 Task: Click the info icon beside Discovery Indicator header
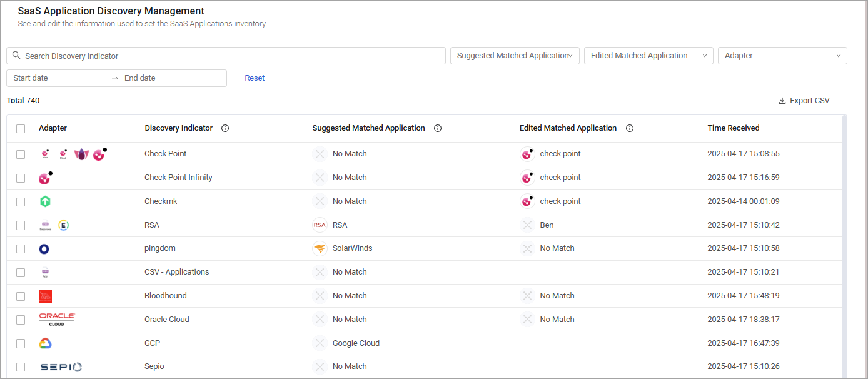click(x=225, y=128)
